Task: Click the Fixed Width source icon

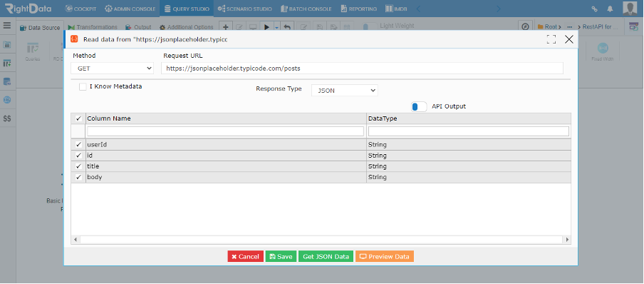Action: coord(603,51)
